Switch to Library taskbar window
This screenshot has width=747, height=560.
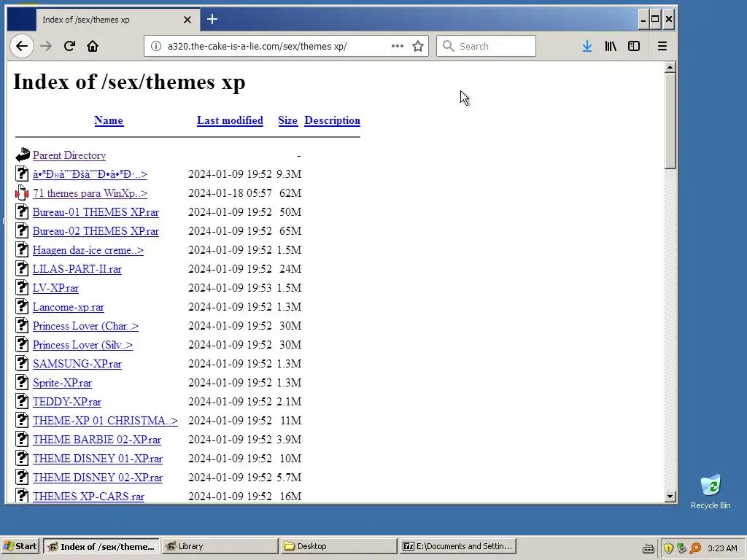coord(220,547)
